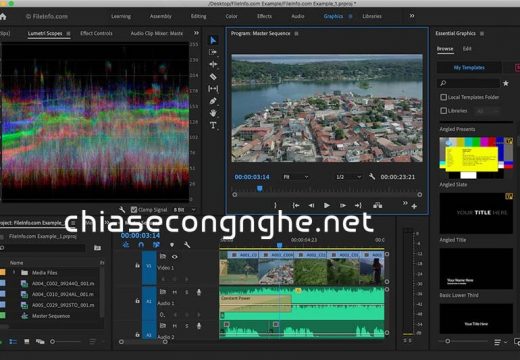Expand the Media Files bin

tap(14, 272)
